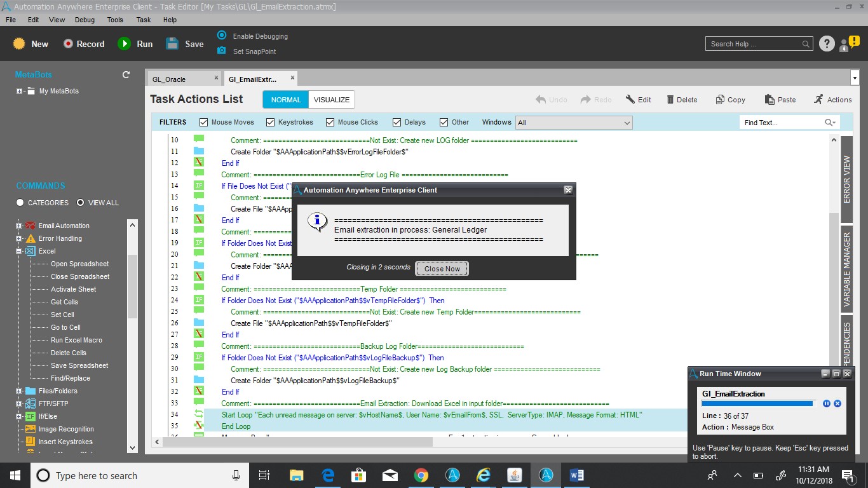The image size is (868, 488).
Task: Click Edit in the Task Actions toolbar
Action: pyautogui.click(x=638, y=100)
